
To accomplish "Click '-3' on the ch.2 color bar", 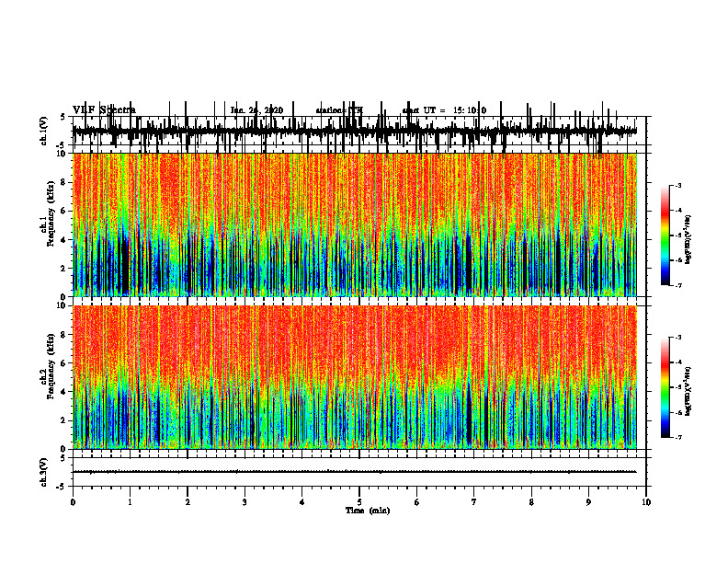I will [678, 338].
